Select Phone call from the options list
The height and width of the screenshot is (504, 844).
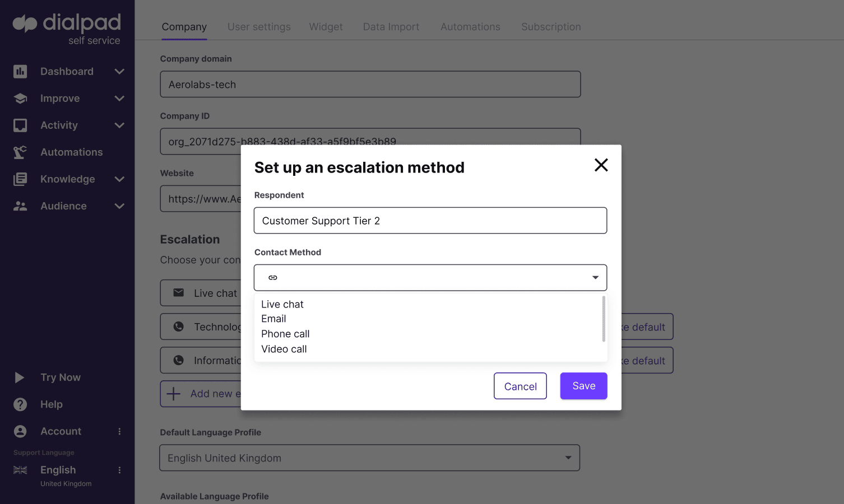(x=285, y=334)
